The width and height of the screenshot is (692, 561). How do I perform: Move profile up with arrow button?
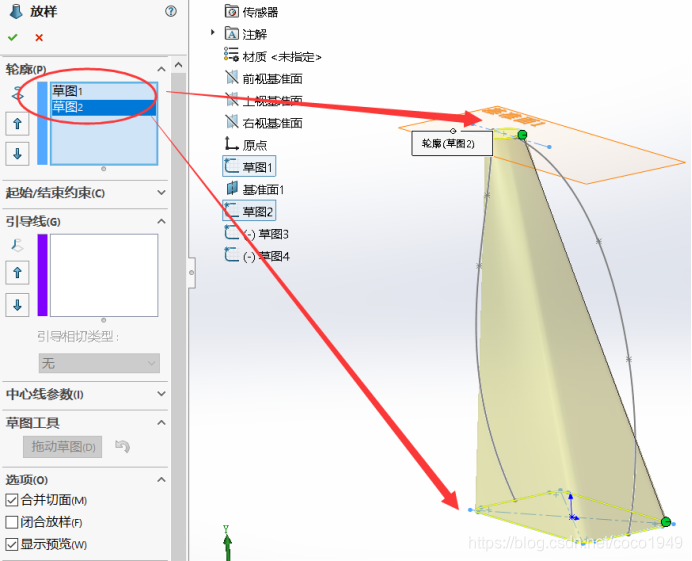(x=18, y=124)
